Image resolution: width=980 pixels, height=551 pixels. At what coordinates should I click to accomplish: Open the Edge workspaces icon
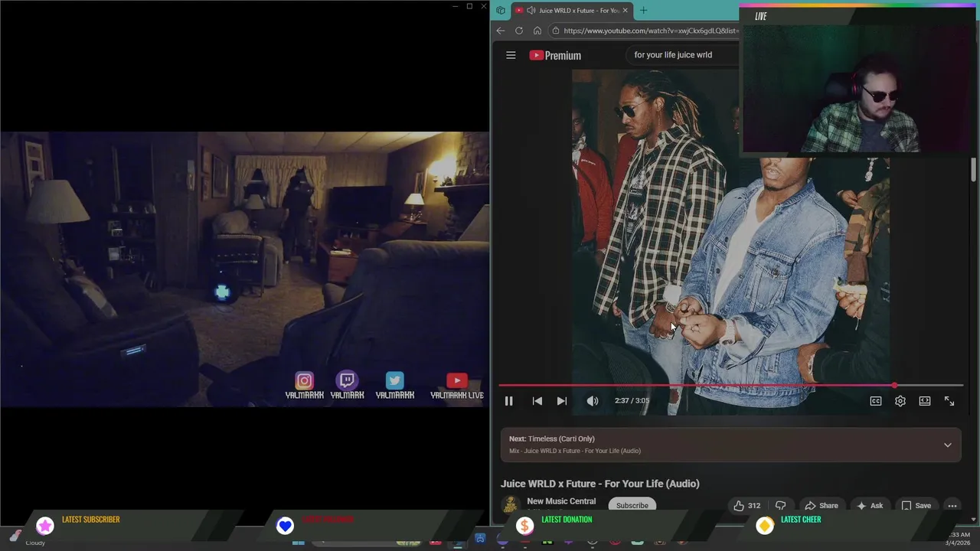click(x=501, y=10)
